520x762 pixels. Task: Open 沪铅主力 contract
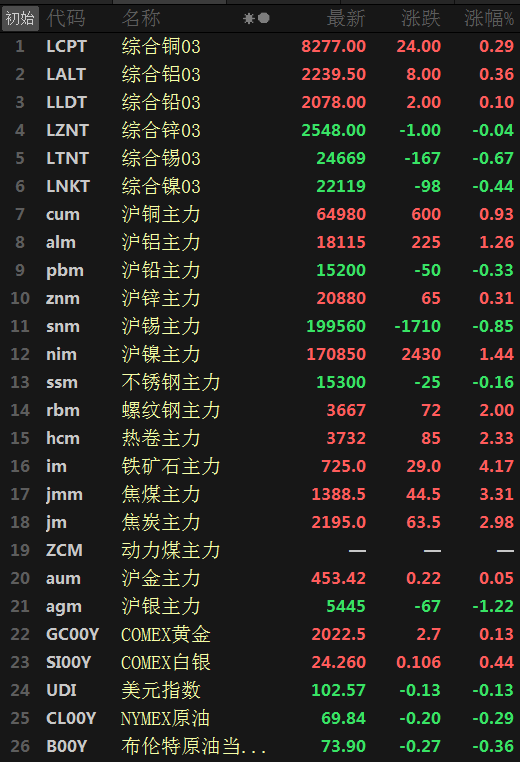tap(161, 270)
